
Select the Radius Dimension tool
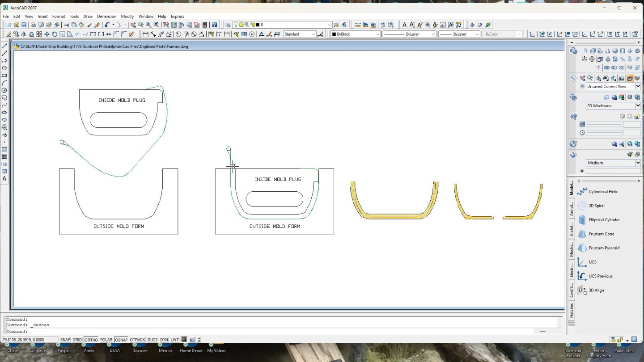pos(178,34)
